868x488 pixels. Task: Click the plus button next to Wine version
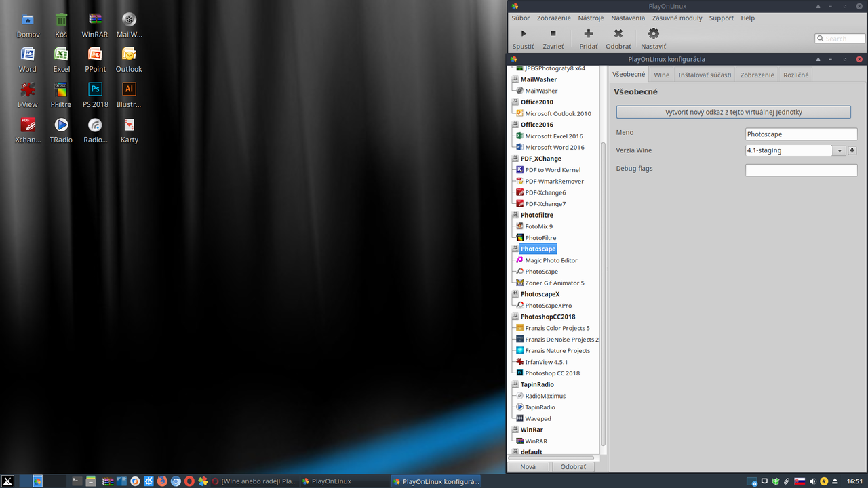(x=852, y=151)
